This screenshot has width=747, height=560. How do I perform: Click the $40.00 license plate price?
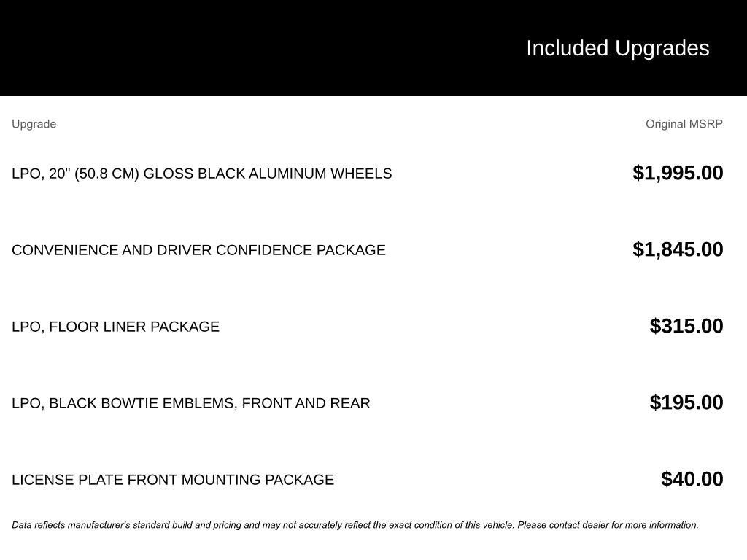[x=692, y=479]
